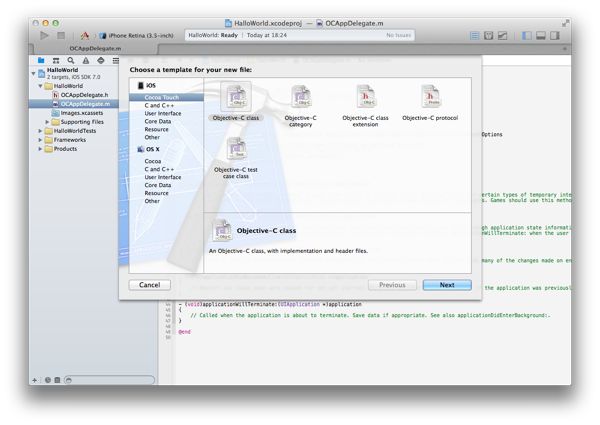Viewport: 600px width, 425px height.
Task: Expand the Supporting Files folder
Action: [x=47, y=122]
